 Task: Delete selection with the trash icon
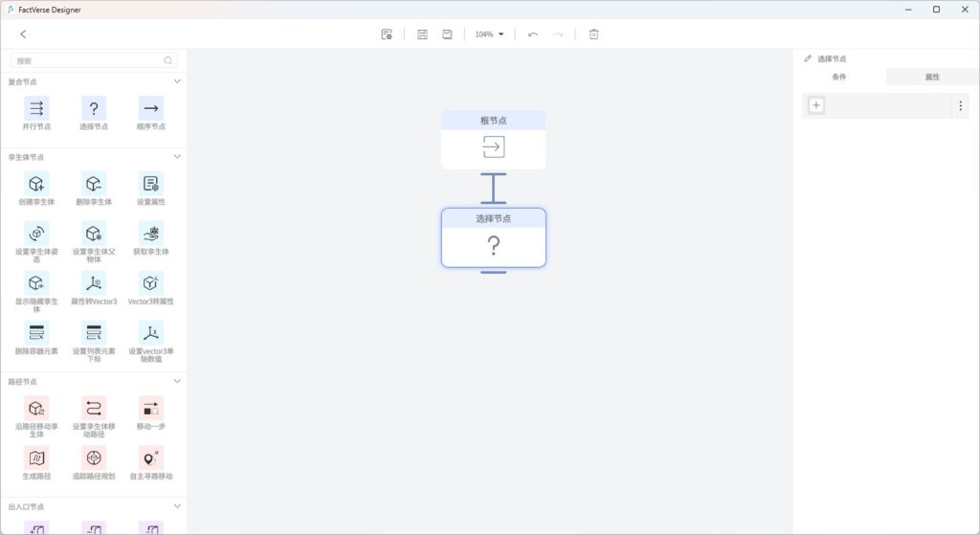pyautogui.click(x=593, y=34)
